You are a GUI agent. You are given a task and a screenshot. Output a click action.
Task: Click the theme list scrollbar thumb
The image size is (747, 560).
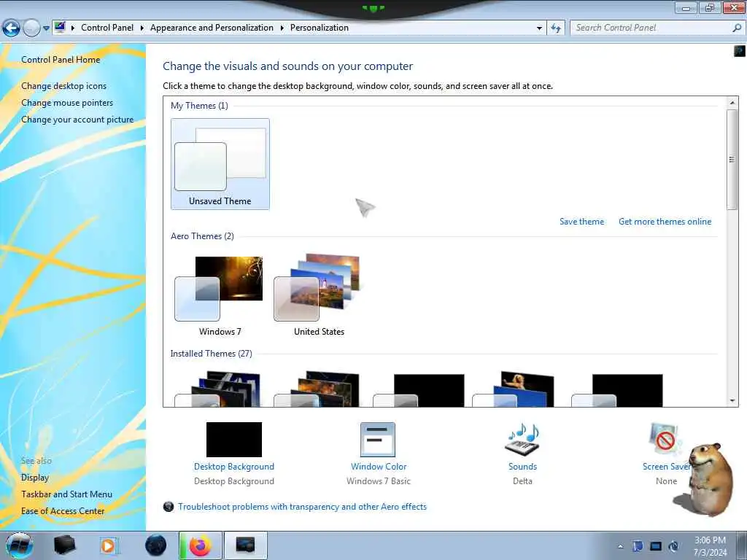tap(732, 160)
